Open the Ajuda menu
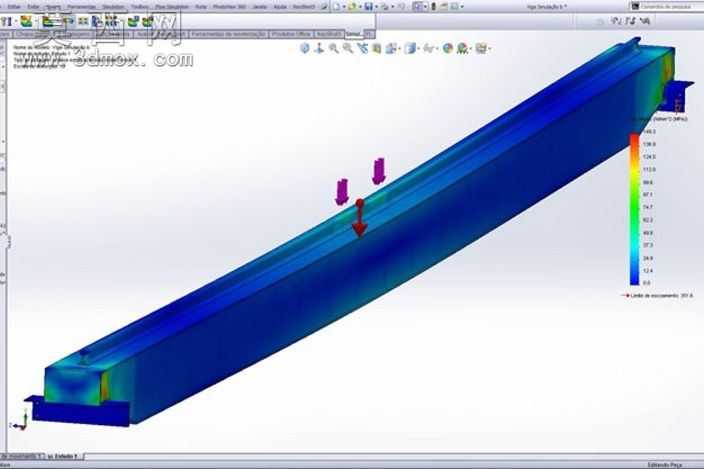Screen dimensions: 704x469 (280, 7)
